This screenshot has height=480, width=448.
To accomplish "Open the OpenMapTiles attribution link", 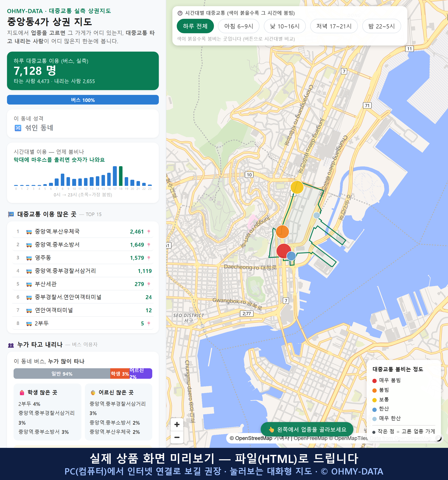I will tap(348, 438).
